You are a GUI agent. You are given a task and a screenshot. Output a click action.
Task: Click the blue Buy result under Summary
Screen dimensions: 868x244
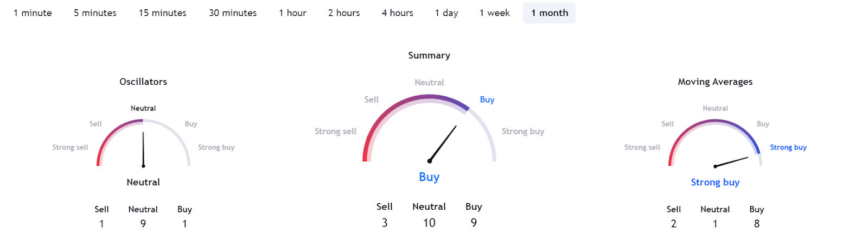pyautogui.click(x=429, y=177)
